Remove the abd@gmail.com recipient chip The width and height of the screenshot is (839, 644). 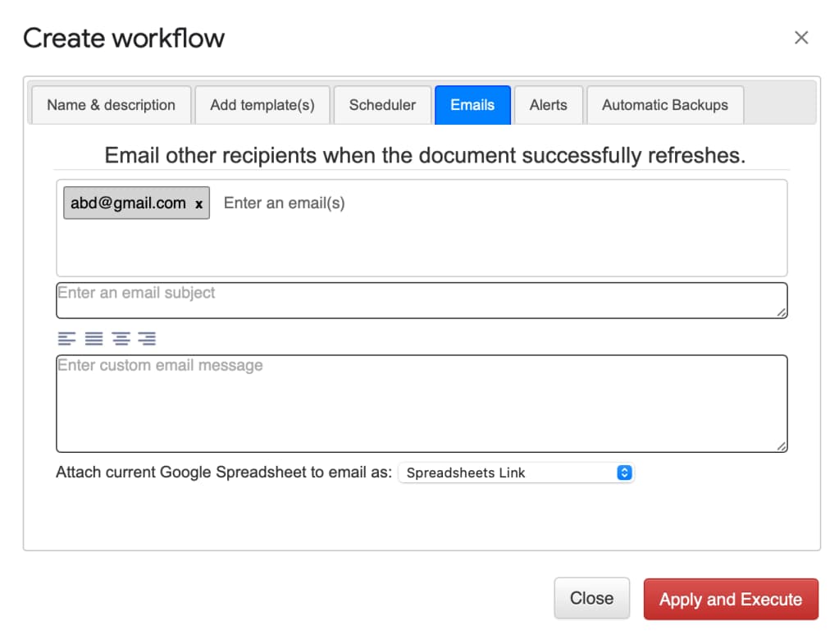[198, 204]
